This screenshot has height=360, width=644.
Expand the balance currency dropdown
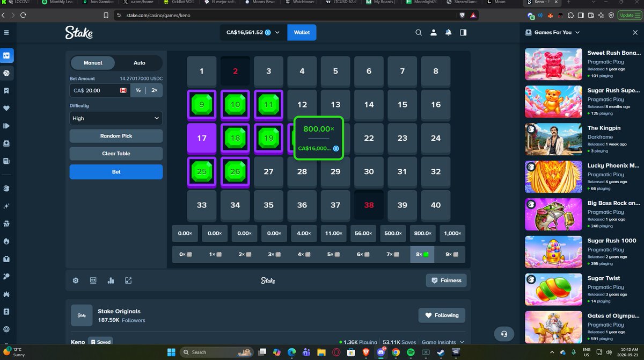point(277,32)
